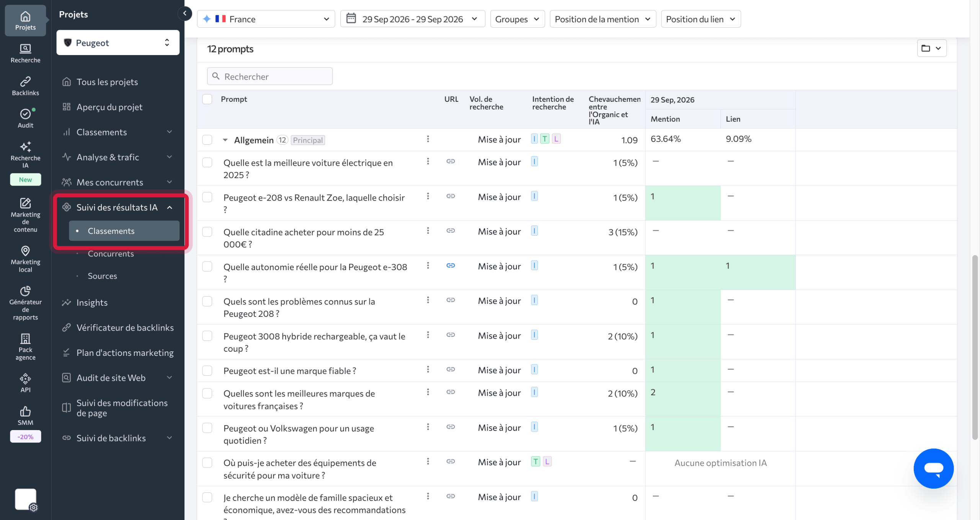Select checkbox for Peugeot e-208 vs Renault Zoe
This screenshot has height=520, width=980.
click(207, 197)
